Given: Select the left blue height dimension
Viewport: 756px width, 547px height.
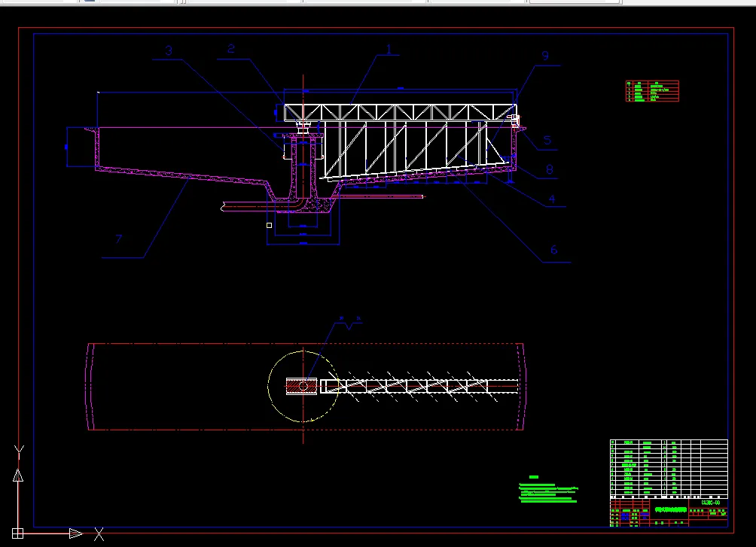Looking at the screenshot, I should point(66,147).
